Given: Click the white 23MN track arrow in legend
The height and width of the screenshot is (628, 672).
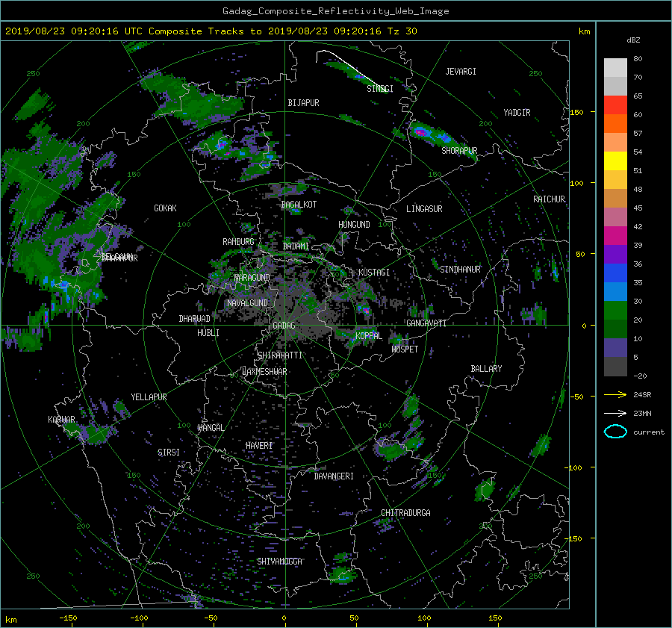Looking at the screenshot, I should pos(615,413).
